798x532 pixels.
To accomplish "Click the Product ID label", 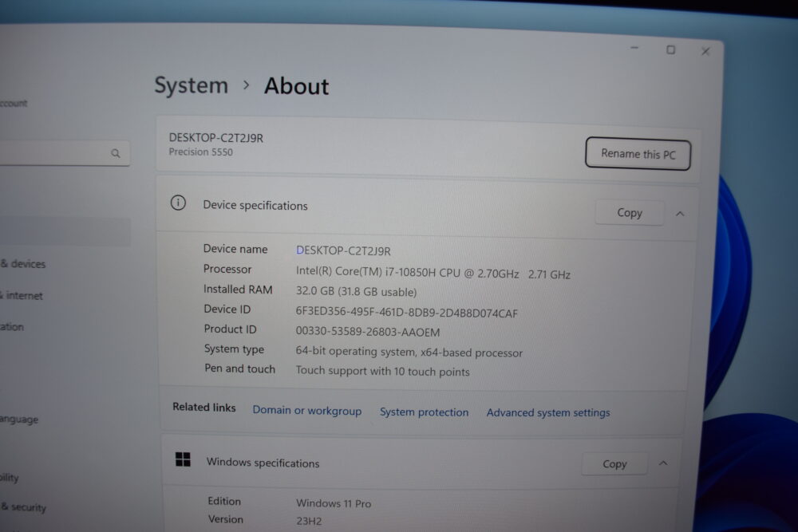I will point(230,329).
